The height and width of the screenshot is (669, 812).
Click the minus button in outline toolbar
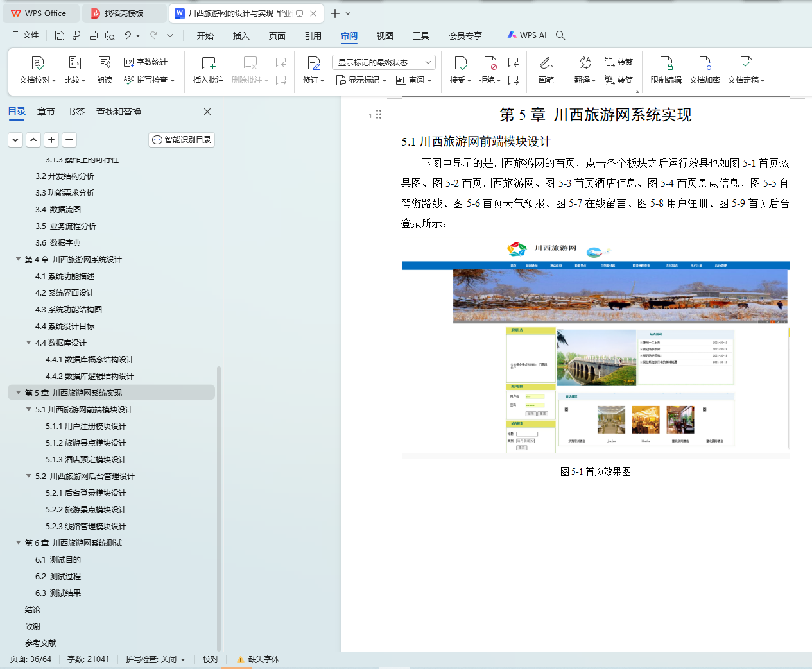tap(69, 140)
